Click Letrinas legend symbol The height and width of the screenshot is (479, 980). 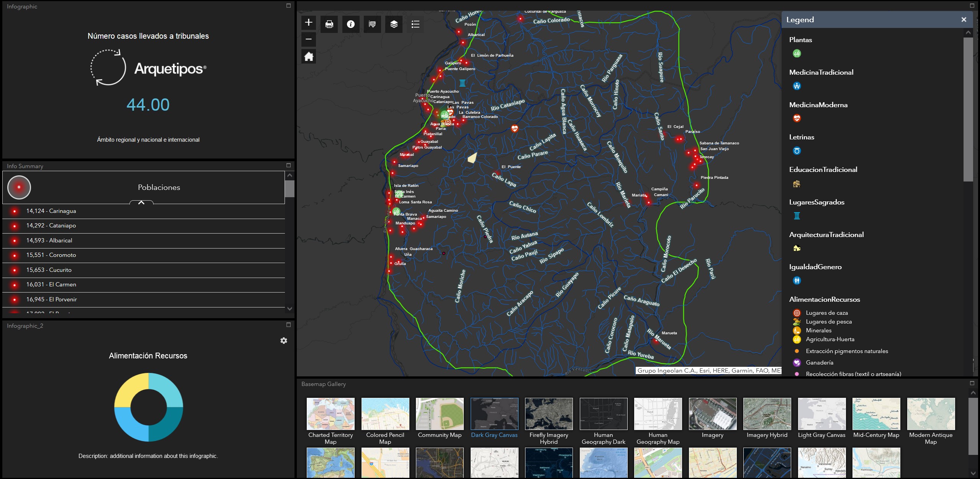coord(797,151)
